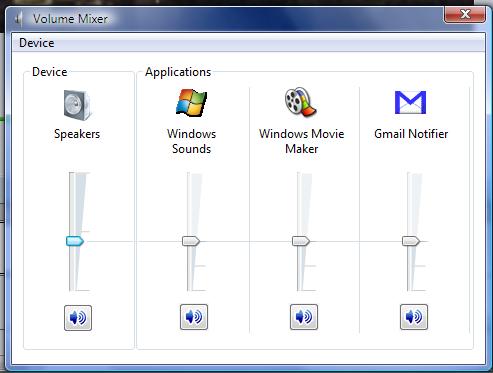Open the Device menu
This screenshot has width=493, height=373.
coord(37,43)
